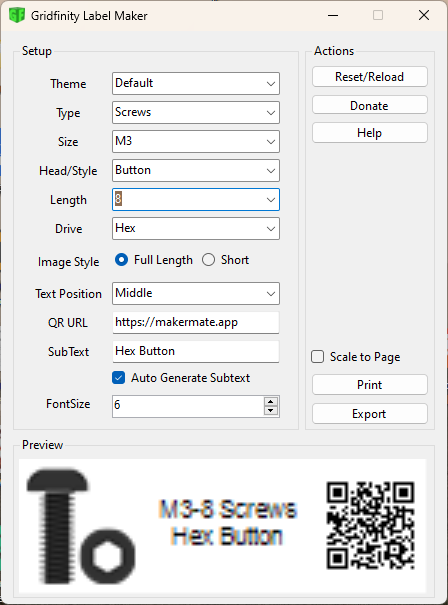Viewport: 448px width, 605px height.
Task: Click into the FontSize value field
Action: (x=188, y=406)
